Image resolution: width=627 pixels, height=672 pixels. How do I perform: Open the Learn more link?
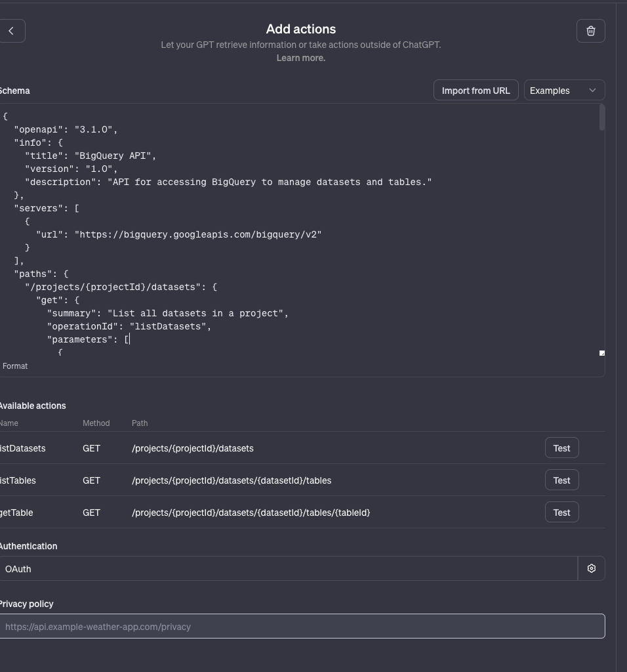click(x=300, y=58)
